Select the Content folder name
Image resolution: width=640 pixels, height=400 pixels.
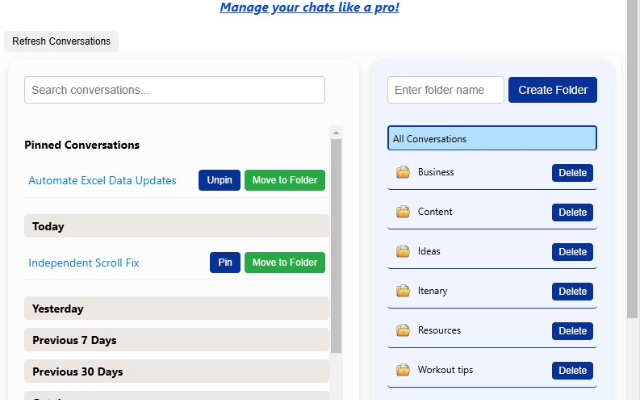click(x=435, y=211)
